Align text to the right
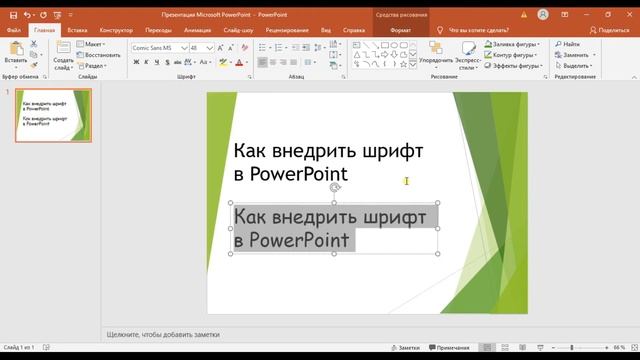Viewport: 640px width, 360px height. pos(283,62)
